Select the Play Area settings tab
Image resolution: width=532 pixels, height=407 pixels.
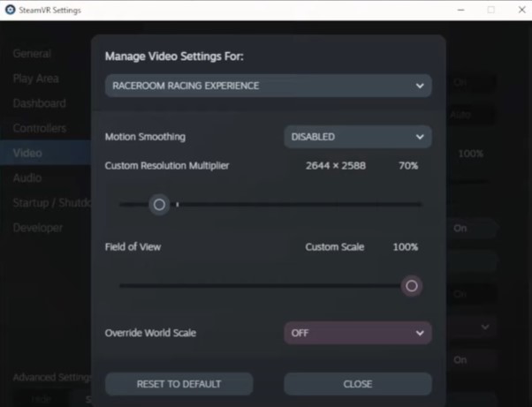click(x=36, y=79)
